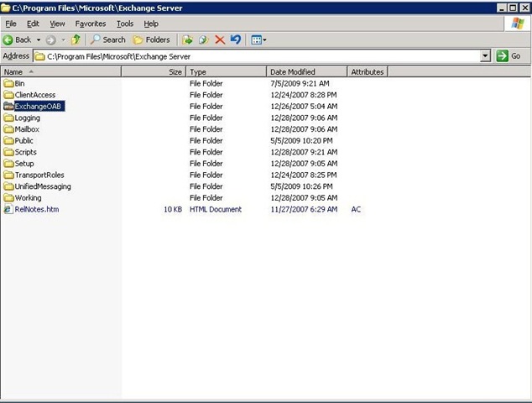Click the date 11/27/2007 6:29 AM

tap(304, 210)
